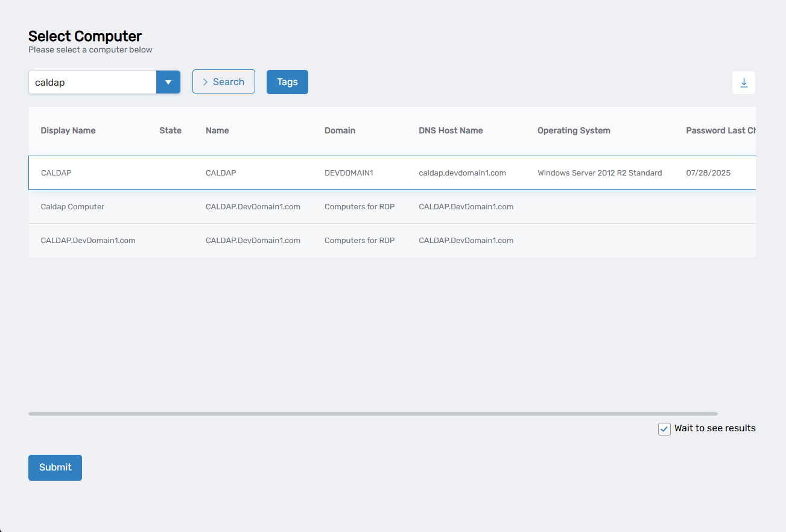Click the Password Last Changed header
786x532 pixels.
click(720, 130)
